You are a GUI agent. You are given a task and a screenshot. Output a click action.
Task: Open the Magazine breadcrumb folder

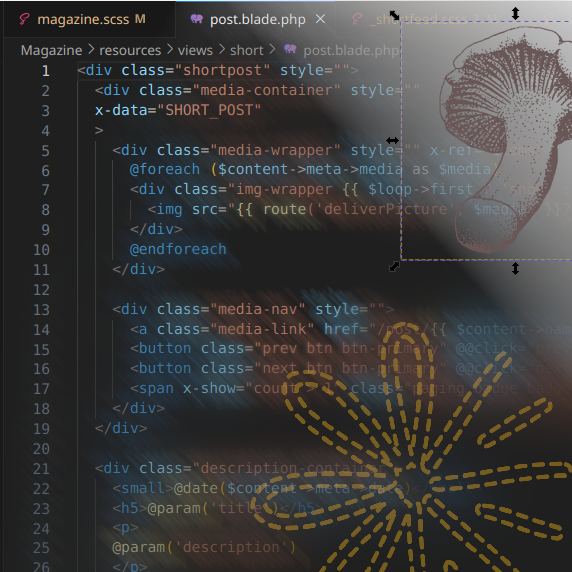51,50
